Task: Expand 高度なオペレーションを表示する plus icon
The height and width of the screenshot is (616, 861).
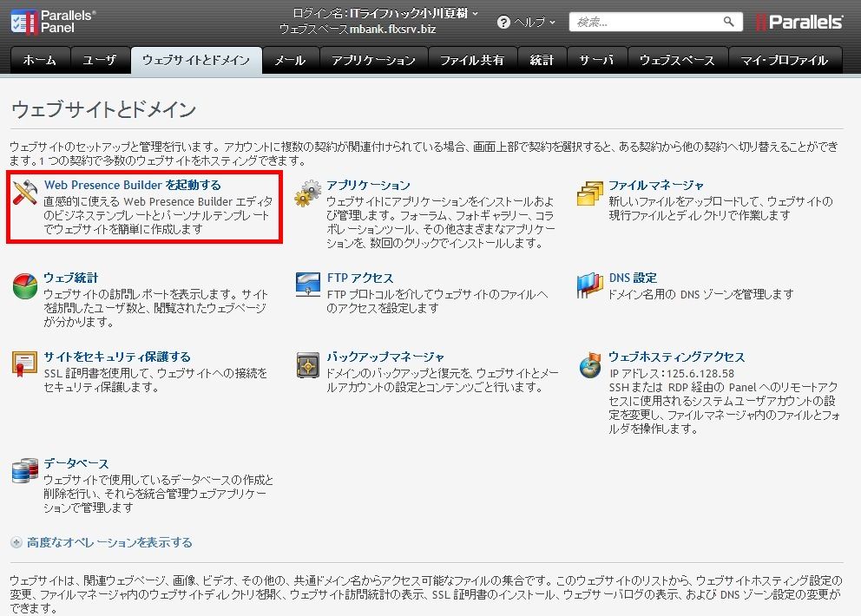Action: (x=16, y=542)
